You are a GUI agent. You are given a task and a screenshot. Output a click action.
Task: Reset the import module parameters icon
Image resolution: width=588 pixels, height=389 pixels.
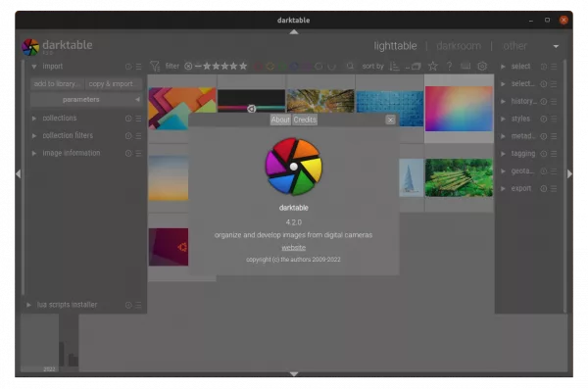[128, 67]
